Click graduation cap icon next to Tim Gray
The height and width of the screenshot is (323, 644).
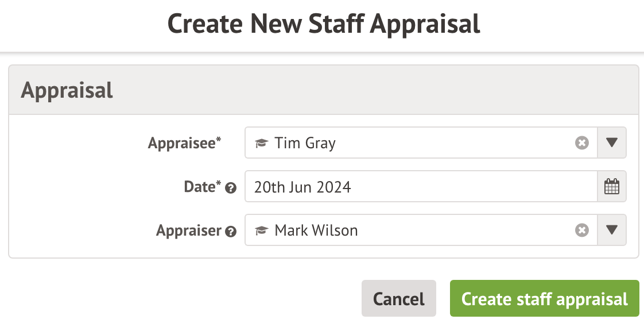click(262, 143)
